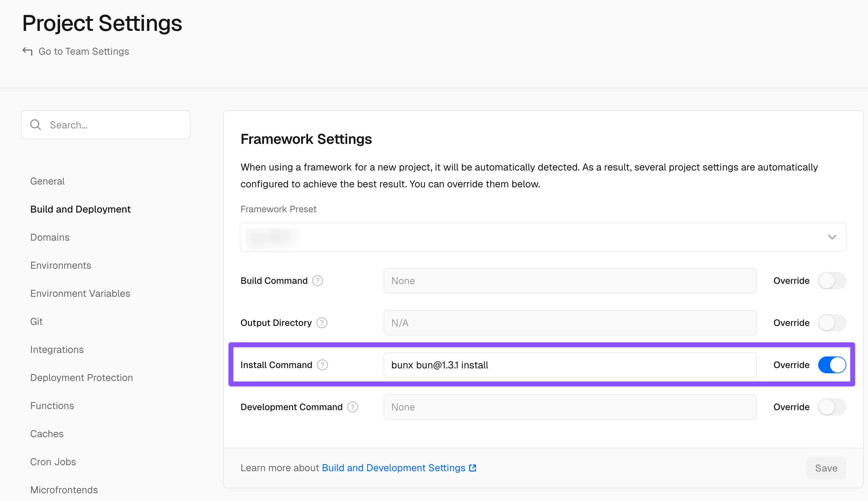Disable the Install Command override toggle

pos(832,365)
